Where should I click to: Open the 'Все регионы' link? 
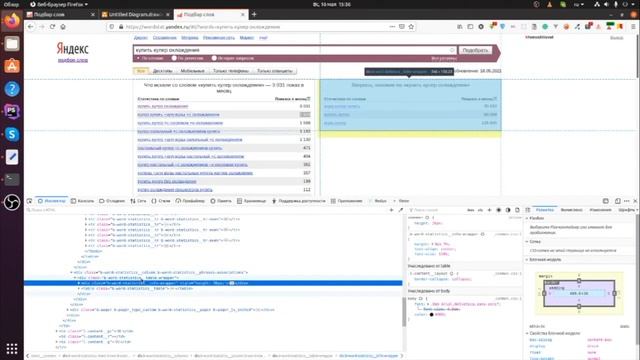[444, 58]
